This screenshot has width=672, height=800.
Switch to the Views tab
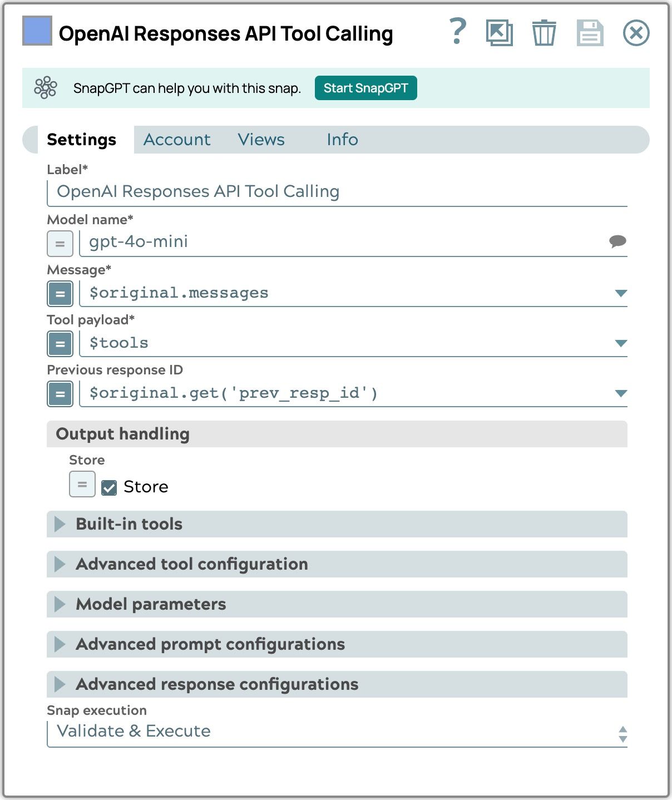(x=261, y=140)
